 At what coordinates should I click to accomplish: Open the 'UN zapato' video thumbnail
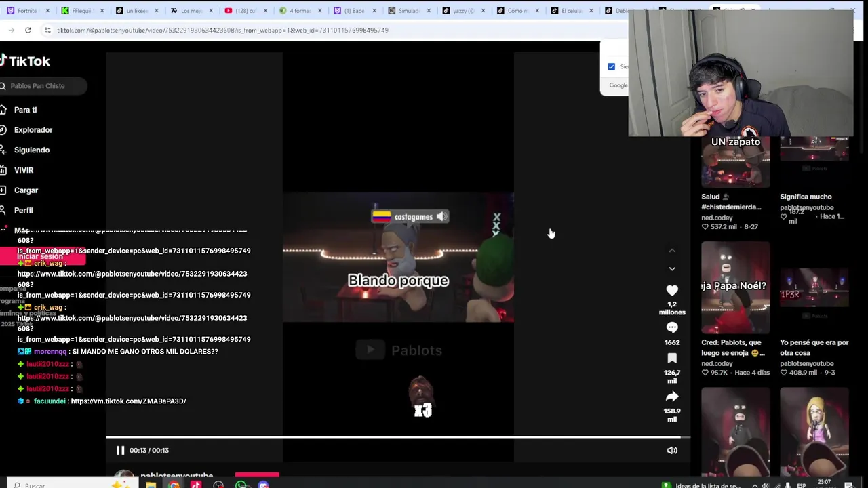(x=736, y=162)
